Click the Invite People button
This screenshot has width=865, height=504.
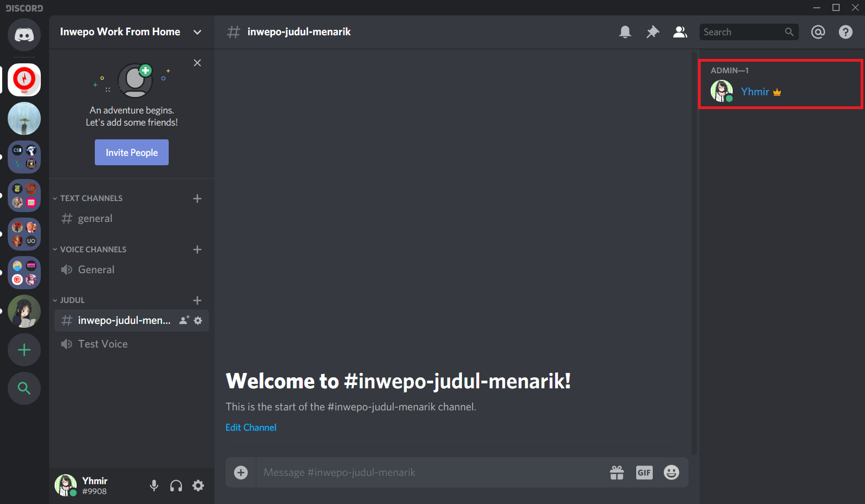pyautogui.click(x=132, y=153)
